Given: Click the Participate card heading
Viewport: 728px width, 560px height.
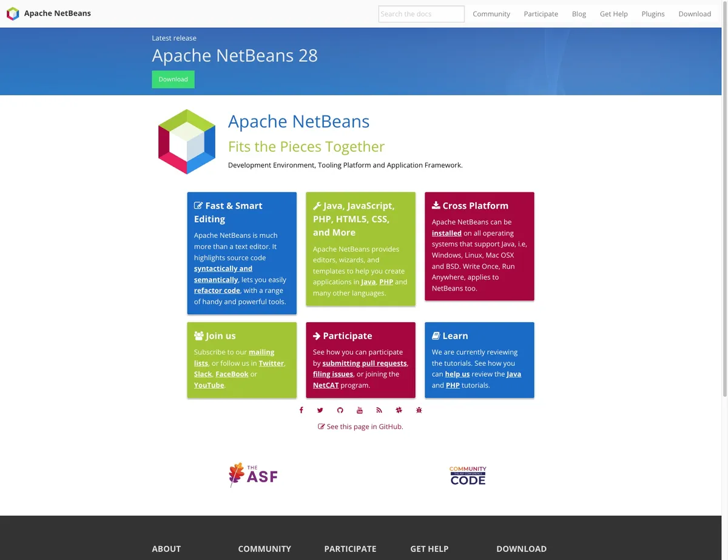Looking at the screenshot, I should (x=343, y=336).
